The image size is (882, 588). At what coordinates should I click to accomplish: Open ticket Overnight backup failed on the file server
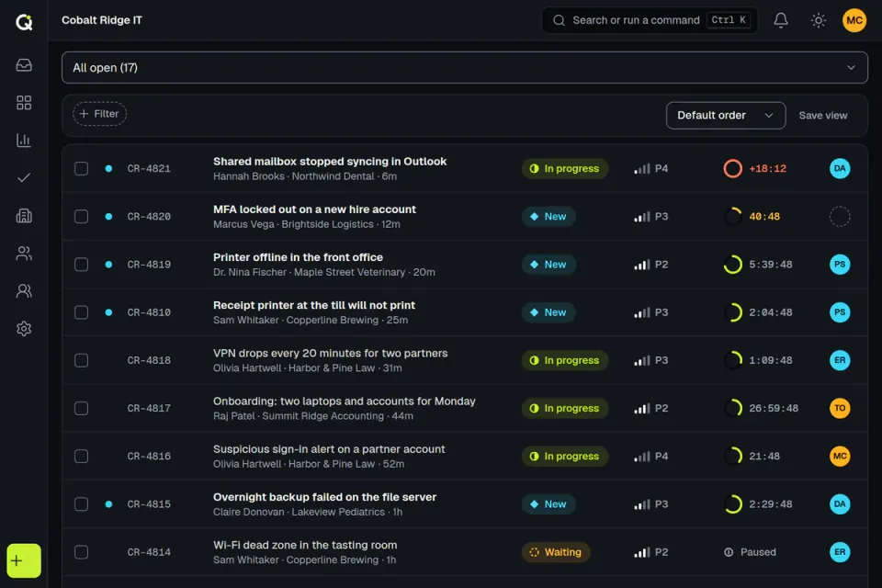(324, 497)
